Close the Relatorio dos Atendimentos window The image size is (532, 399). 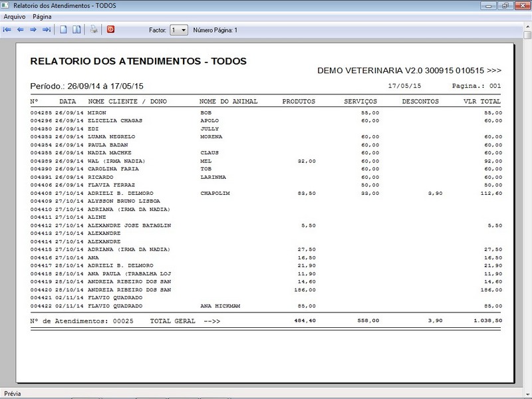click(521, 5)
